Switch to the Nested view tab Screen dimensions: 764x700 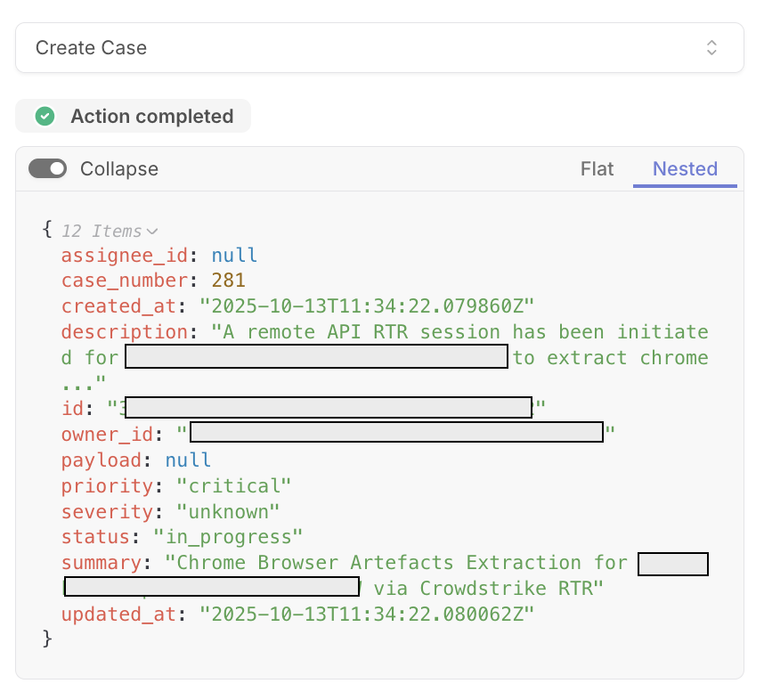[685, 169]
